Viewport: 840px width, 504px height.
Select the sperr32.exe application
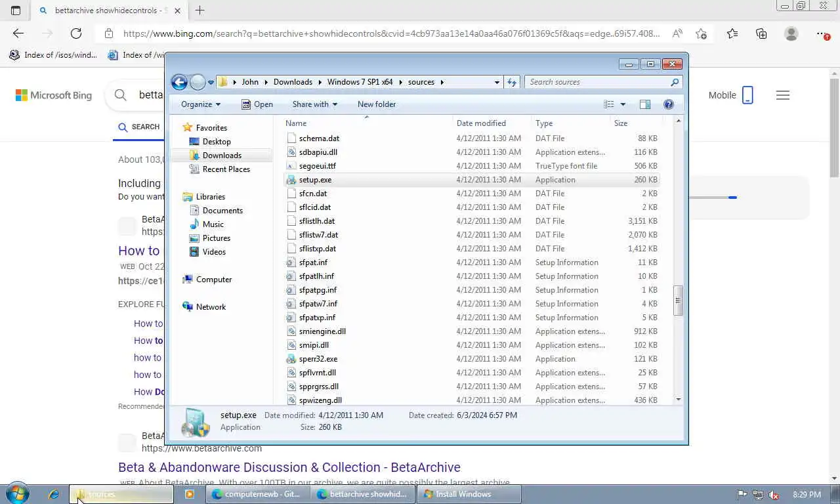(x=318, y=359)
